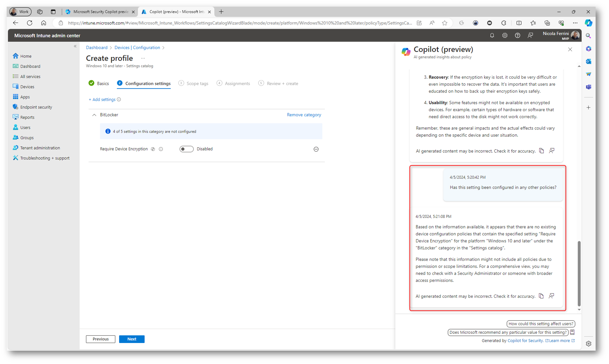Open the Nicola Ferrini account menu
The width and height of the screenshot is (609, 364).
click(561, 35)
